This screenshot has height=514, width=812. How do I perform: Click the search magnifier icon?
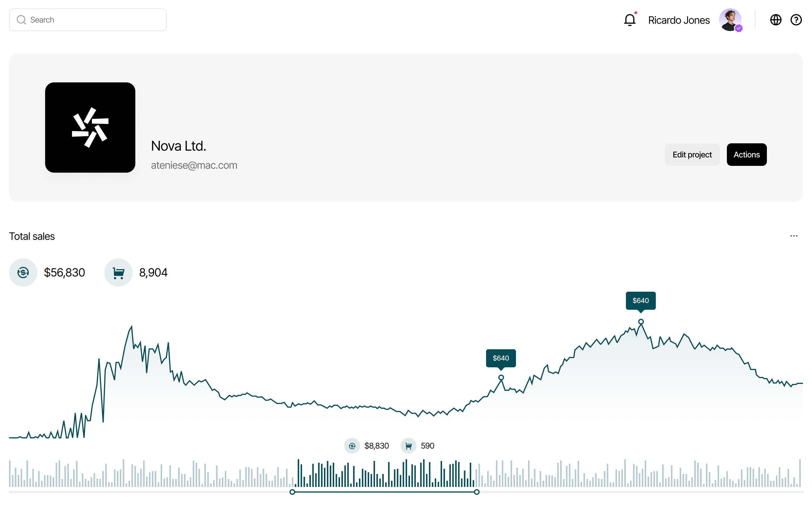pos(21,19)
